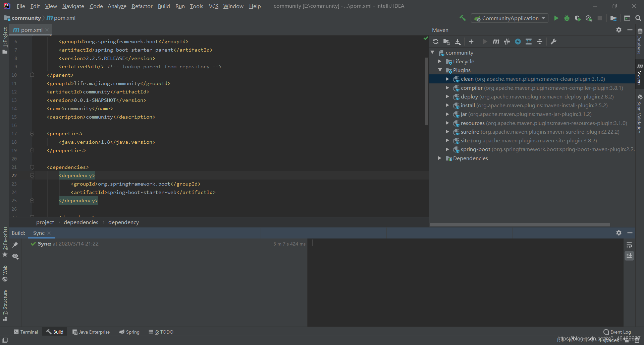Expand the spring-boot plugin node
Image resolution: width=644 pixels, height=345 pixels.
[447, 149]
